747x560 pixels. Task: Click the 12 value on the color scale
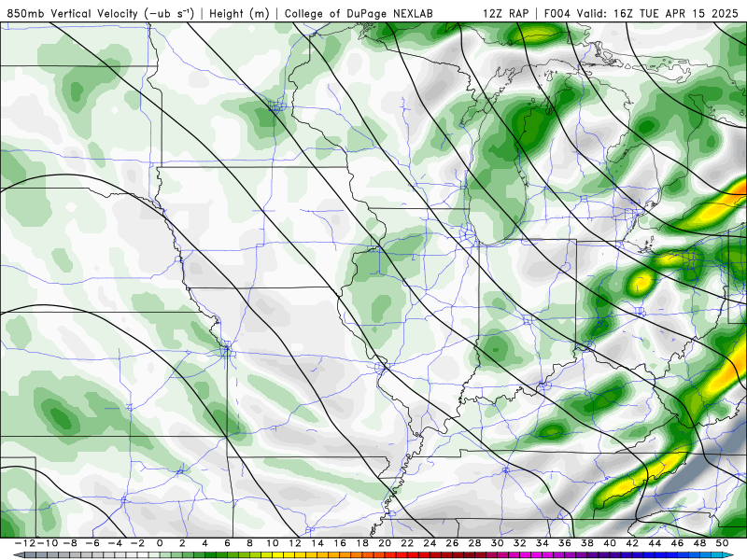pos(295,543)
